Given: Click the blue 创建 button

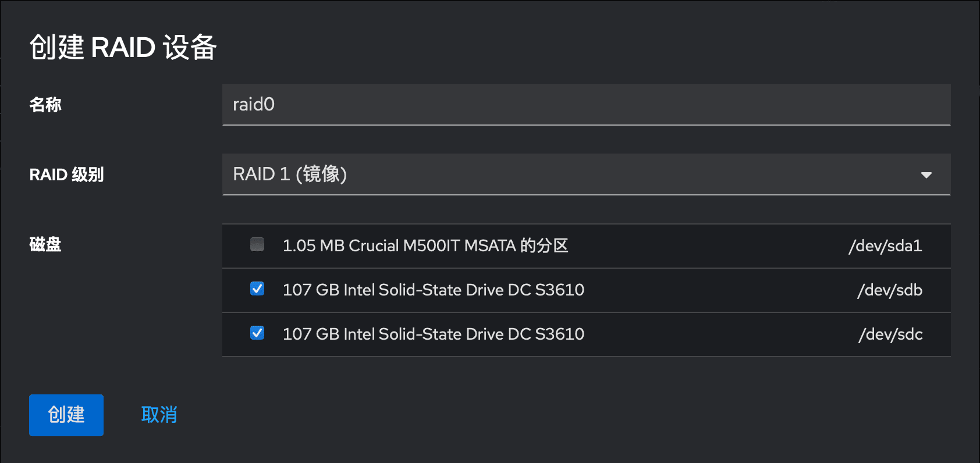Looking at the screenshot, I should 66,415.
